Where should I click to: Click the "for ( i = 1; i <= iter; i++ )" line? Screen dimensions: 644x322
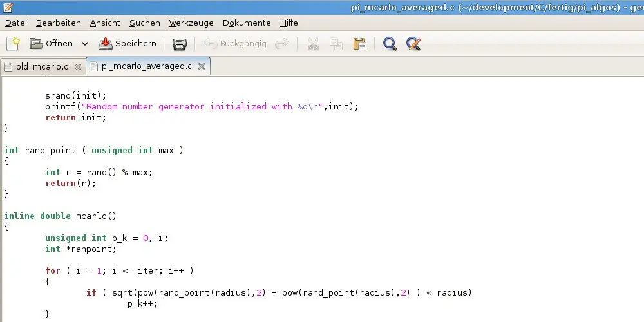[119, 270]
